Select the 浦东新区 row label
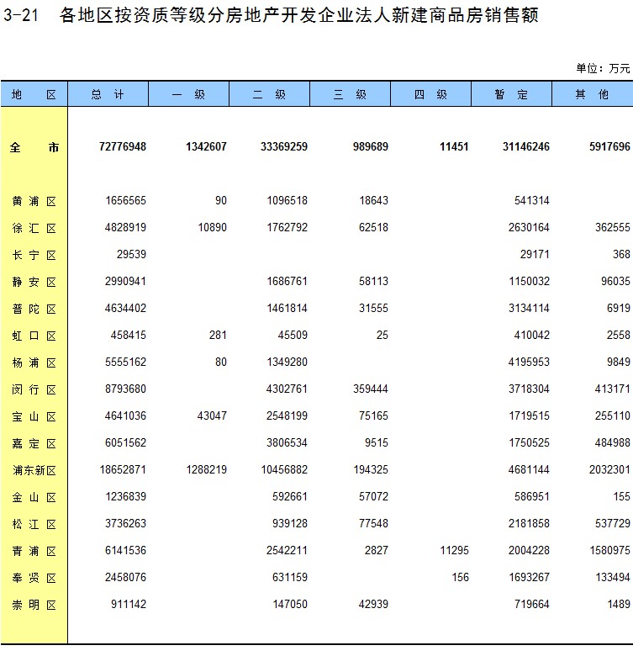Screen dimensions: 633x672 pyautogui.click(x=34, y=470)
